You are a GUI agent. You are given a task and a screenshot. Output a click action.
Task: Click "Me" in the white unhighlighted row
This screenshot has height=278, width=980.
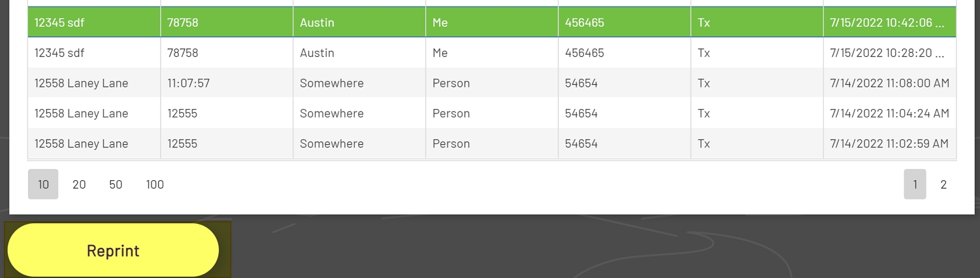point(440,53)
